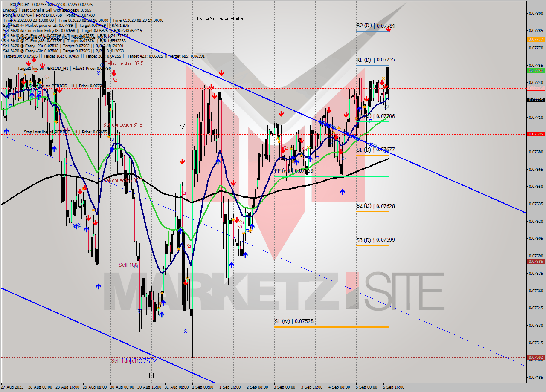Click the red 0.07502 price tag on axis
This screenshot has height=392, width=546.
click(x=535, y=357)
